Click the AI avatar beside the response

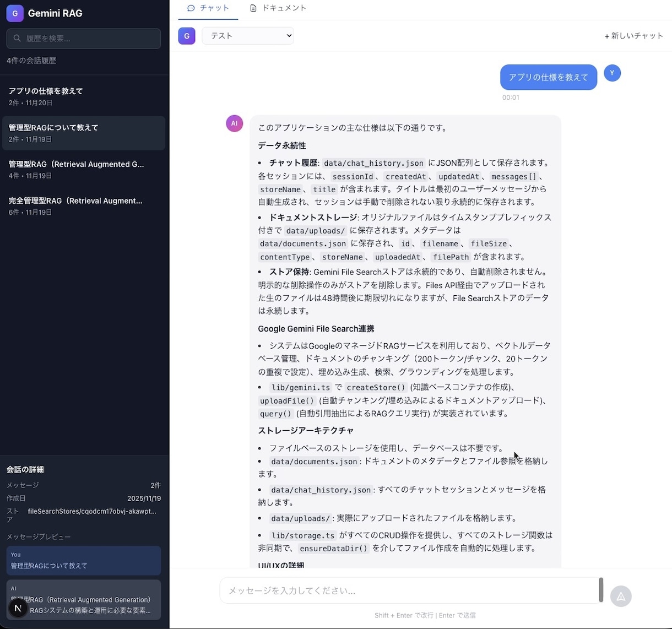[x=234, y=123]
